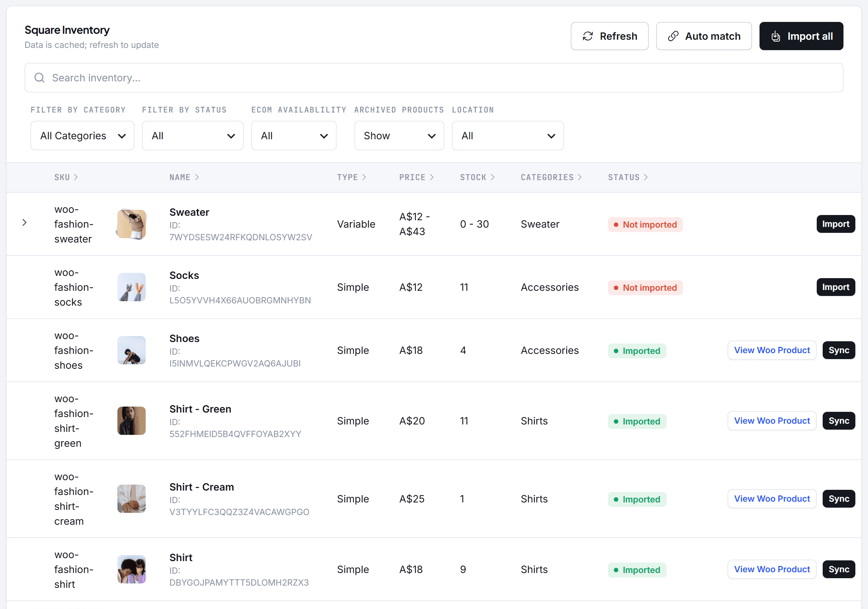This screenshot has width=868, height=609.
Task: Open the Archived Products Show dropdown
Action: point(399,136)
